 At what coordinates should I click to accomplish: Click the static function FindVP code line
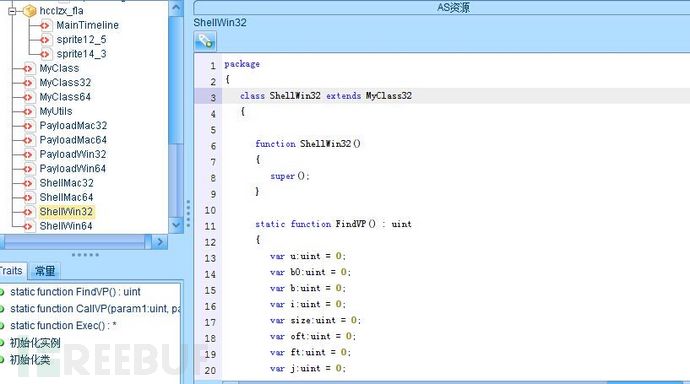[334, 224]
